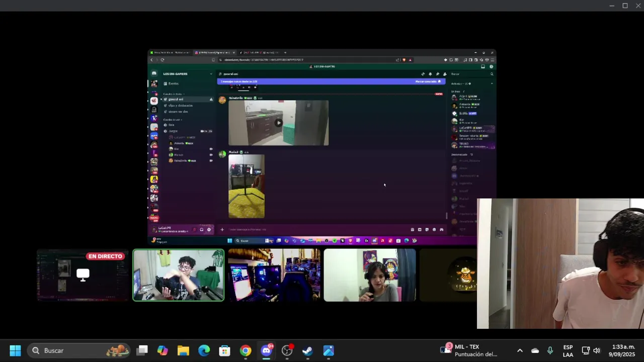Viewport: 644px width, 362px height.
Task: Switch to second Discord browser tab in stream
Action: click(x=215, y=52)
